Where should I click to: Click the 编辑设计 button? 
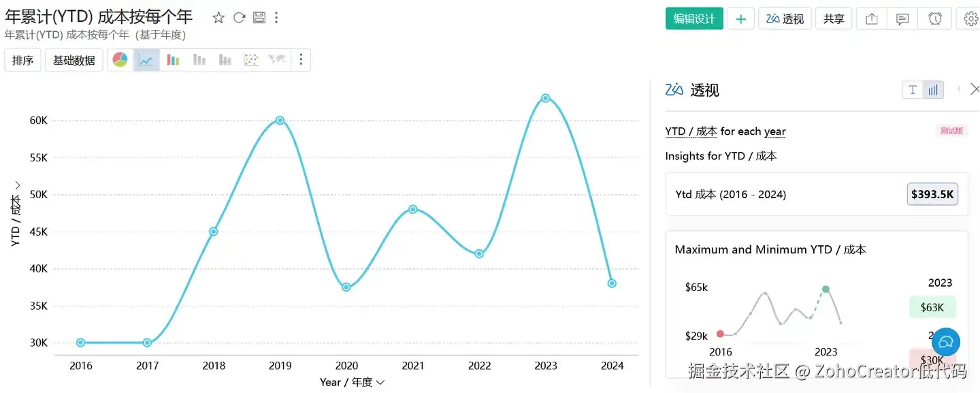click(694, 19)
